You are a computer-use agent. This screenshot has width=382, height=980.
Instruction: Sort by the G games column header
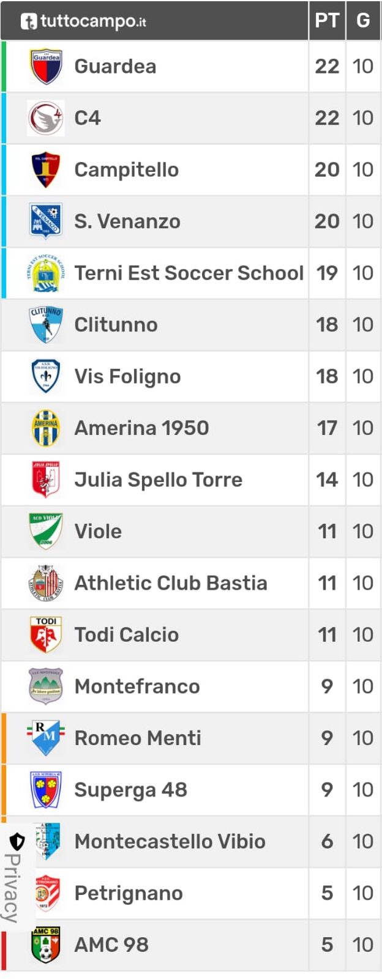click(363, 20)
